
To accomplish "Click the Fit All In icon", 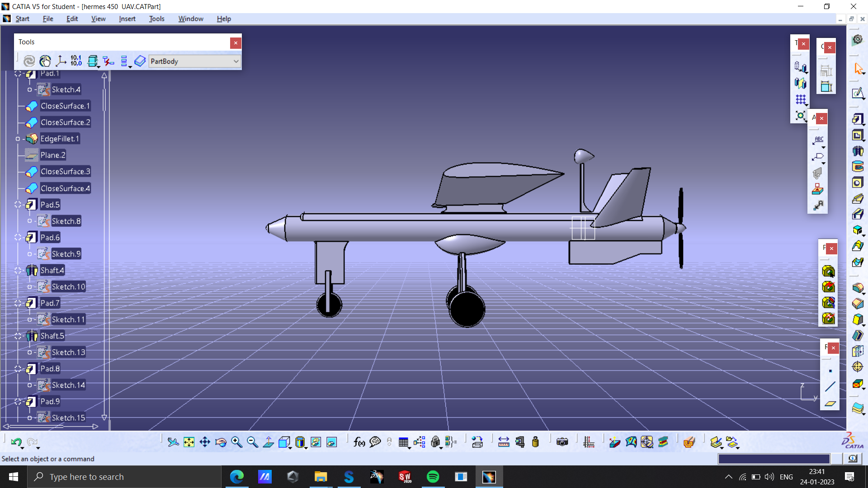I will 189,442.
